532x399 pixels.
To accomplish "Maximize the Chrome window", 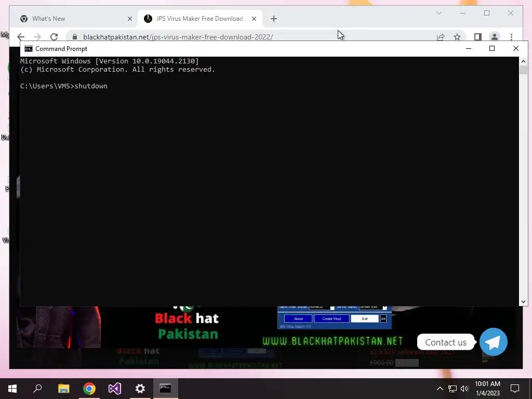I will (x=487, y=13).
